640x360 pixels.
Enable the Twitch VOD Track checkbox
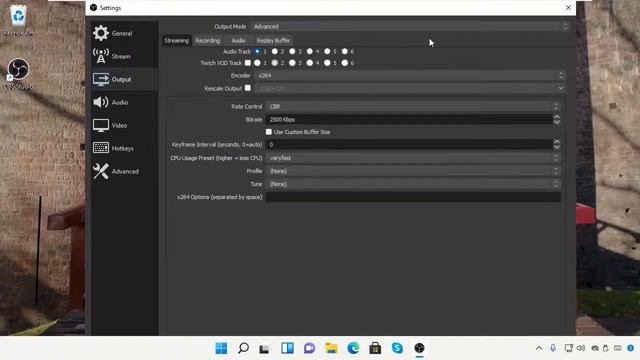(x=248, y=63)
